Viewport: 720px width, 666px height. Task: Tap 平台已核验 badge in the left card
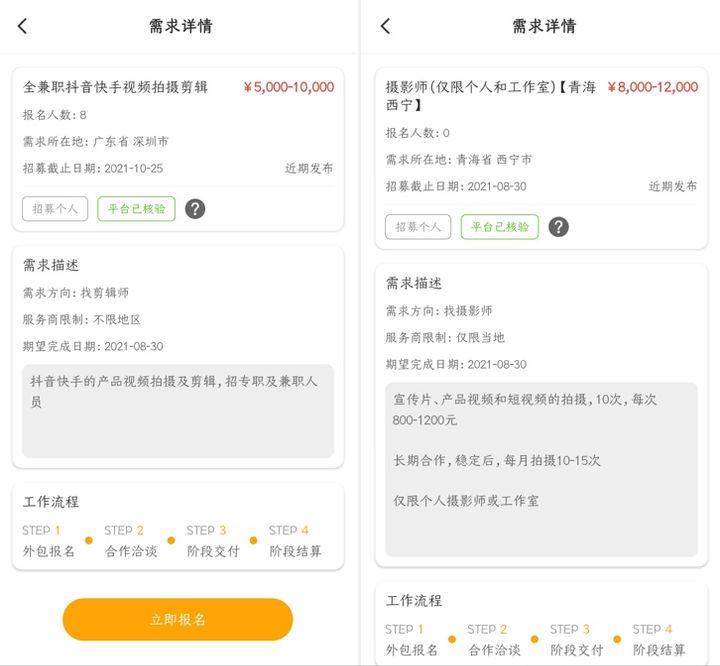pyautogui.click(x=136, y=209)
